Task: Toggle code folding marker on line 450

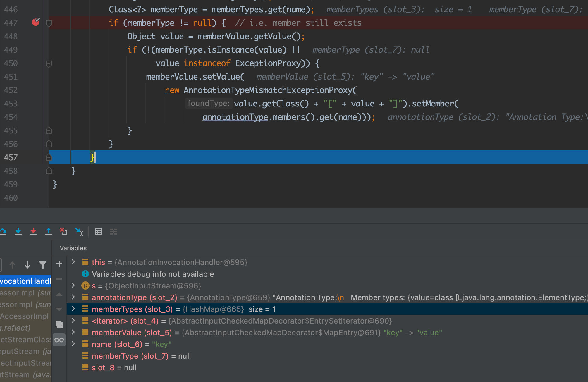Action: (49, 63)
